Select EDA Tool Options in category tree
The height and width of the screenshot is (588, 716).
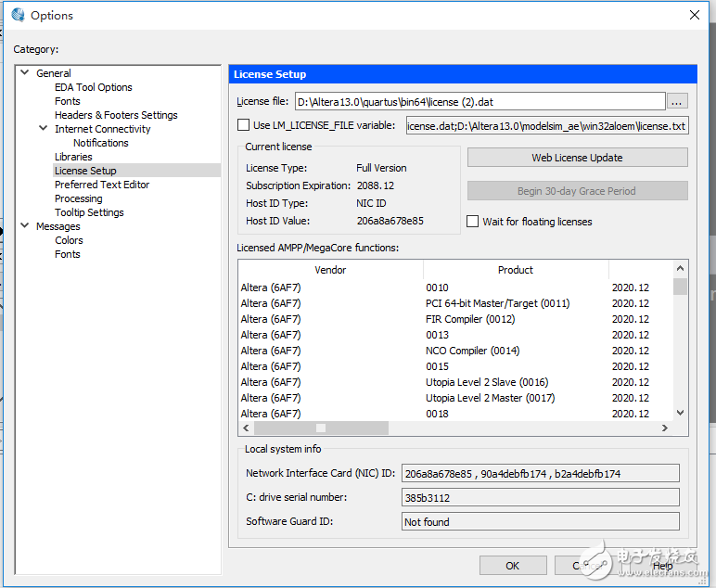tap(93, 87)
